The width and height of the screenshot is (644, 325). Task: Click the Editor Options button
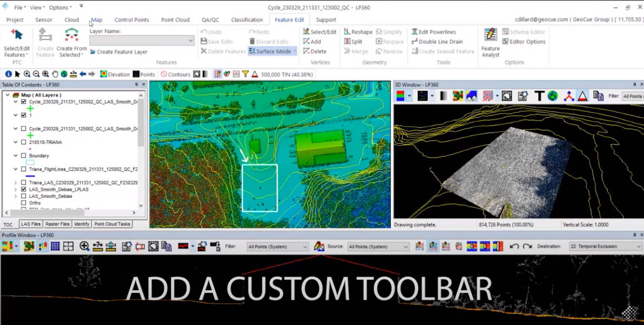point(524,41)
